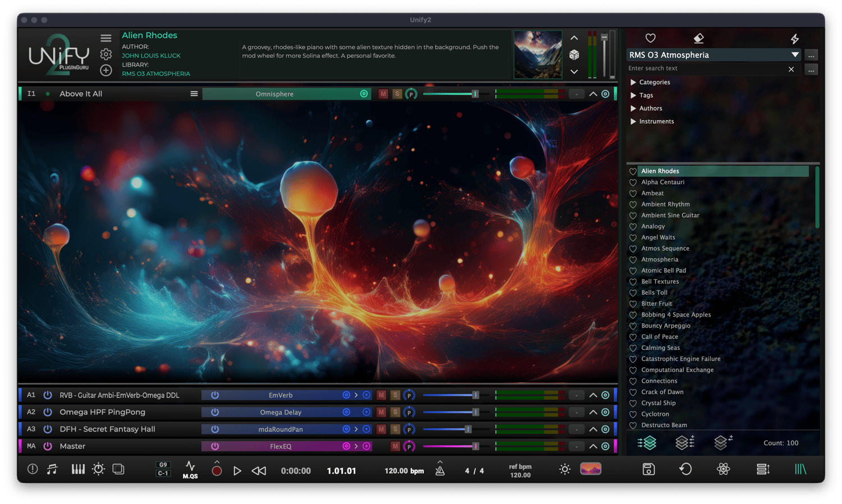Click the knob/macro dial icon in transport bar
The height and width of the screenshot is (504, 842).
coord(98,469)
